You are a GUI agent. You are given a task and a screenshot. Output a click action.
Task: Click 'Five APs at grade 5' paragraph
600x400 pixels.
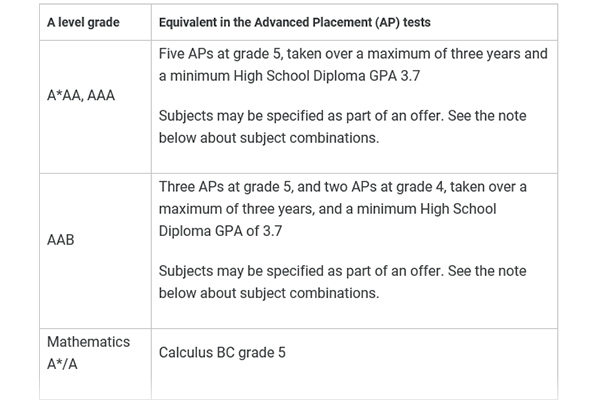tap(353, 65)
